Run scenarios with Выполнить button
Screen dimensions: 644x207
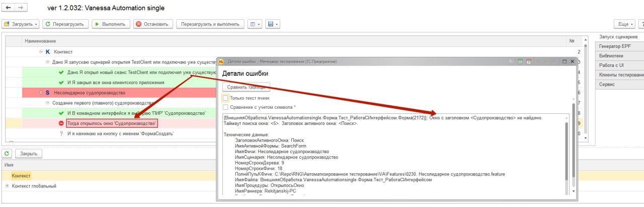tap(111, 24)
